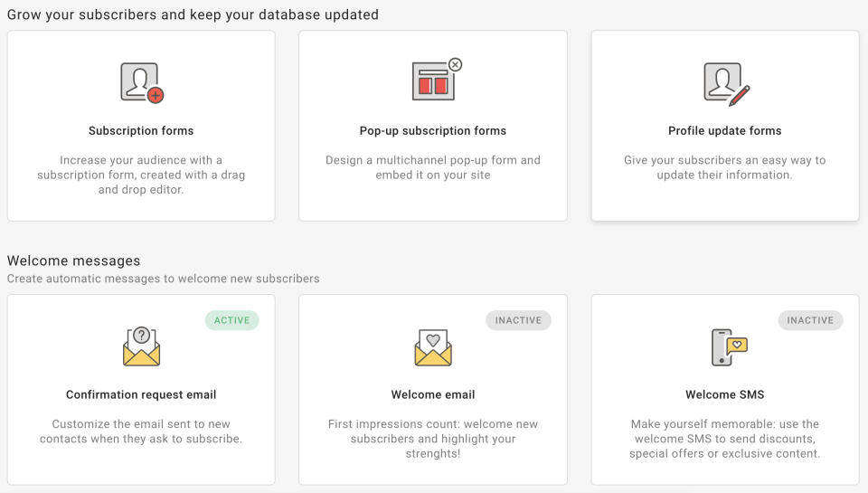Open the Confirmation request email title
Image resolution: width=868 pixels, height=493 pixels.
[x=141, y=395]
